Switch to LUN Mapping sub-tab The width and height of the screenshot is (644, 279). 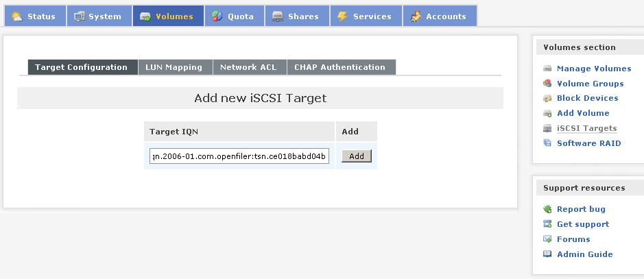click(174, 67)
